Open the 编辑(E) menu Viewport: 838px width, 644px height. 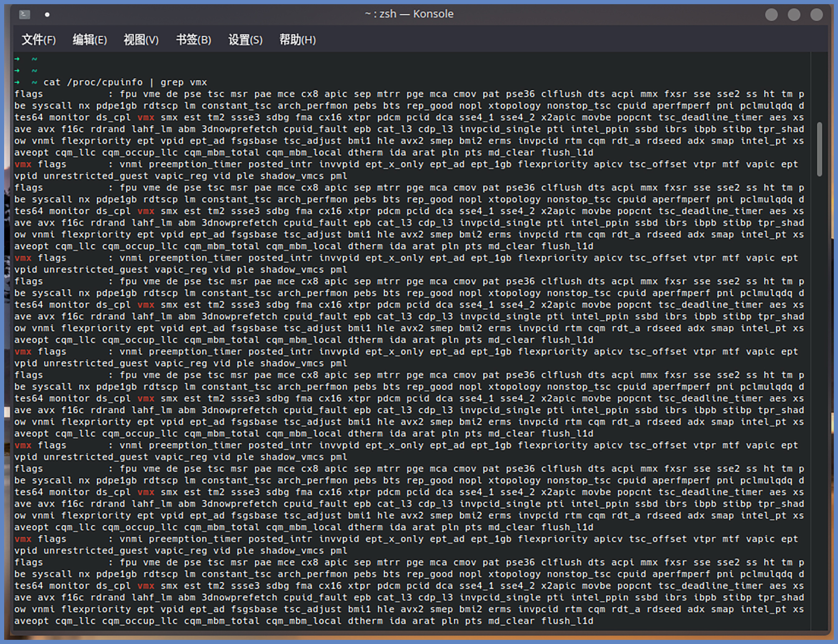(90, 40)
